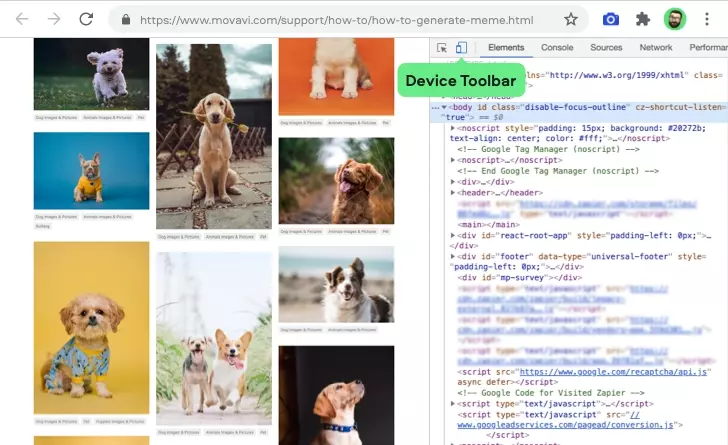
Task: Open the French bulldog on blue photo
Action: [91, 170]
